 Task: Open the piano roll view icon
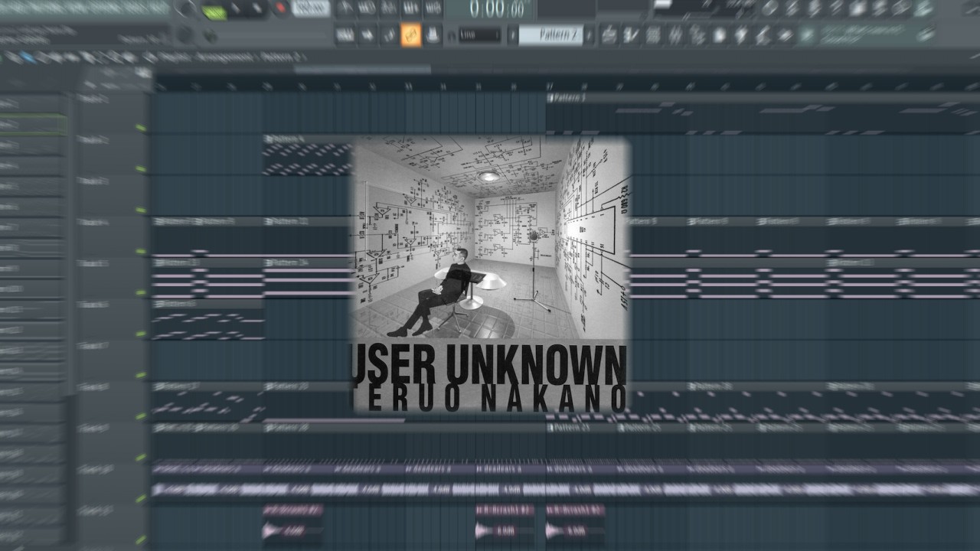point(631,35)
